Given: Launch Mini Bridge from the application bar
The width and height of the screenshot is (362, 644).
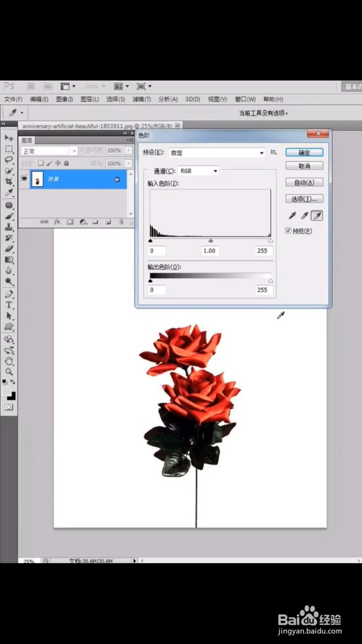Looking at the screenshot, I should coord(48,87).
